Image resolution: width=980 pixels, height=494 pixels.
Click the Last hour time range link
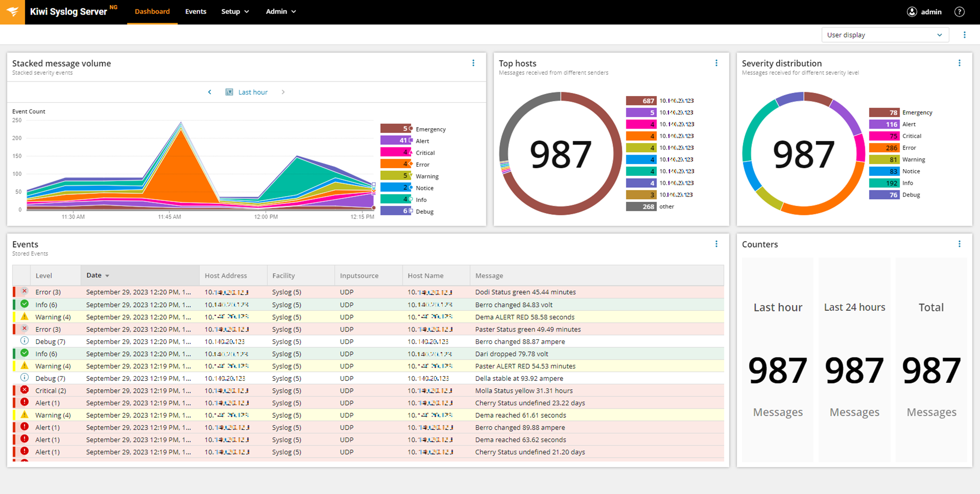[x=253, y=92]
